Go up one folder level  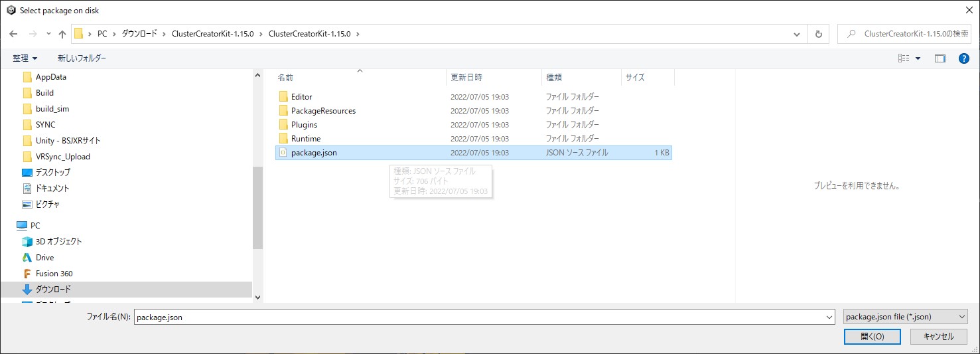pyautogui.click(x=62, y=34)
